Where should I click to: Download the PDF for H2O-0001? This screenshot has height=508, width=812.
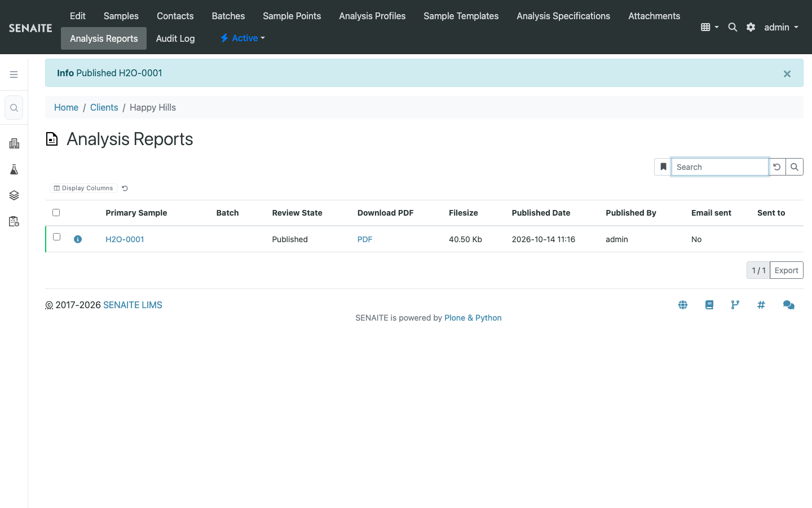365,239
